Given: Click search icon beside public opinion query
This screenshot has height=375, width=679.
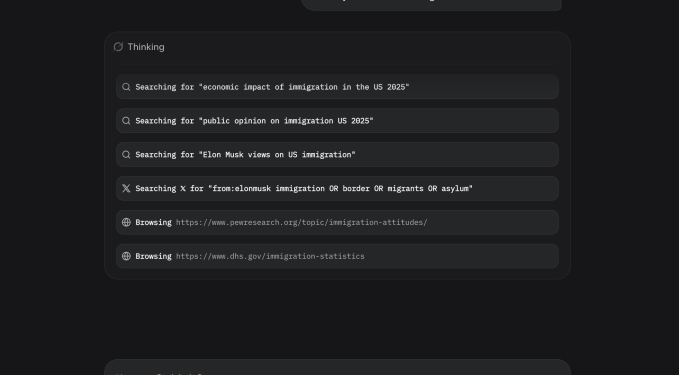Looking at the screenshot, I should [126, 121].
